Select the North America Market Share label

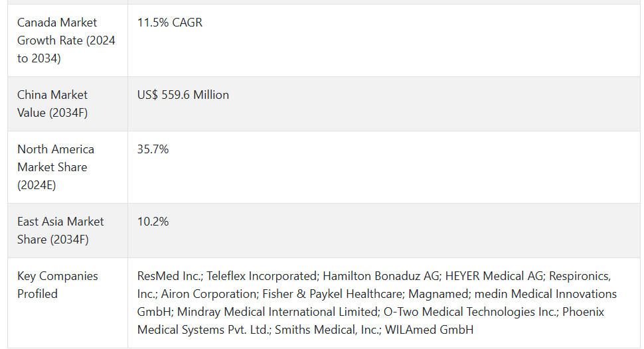click(x=56, y=167)
